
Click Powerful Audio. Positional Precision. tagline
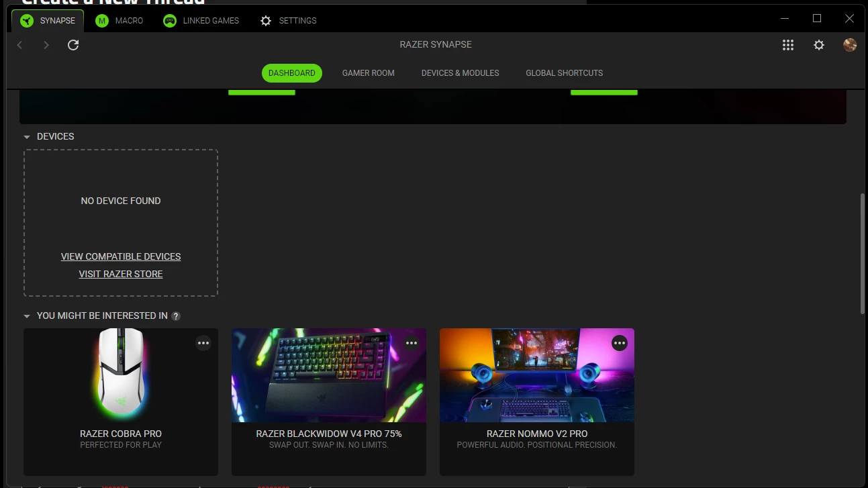point(537,445)
